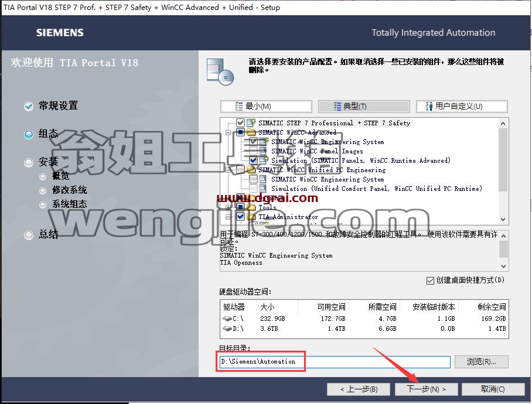The width and height of the screenshot is (532, 404).
Task: Click the 232.9GB size cell
Action: point(272,319)
